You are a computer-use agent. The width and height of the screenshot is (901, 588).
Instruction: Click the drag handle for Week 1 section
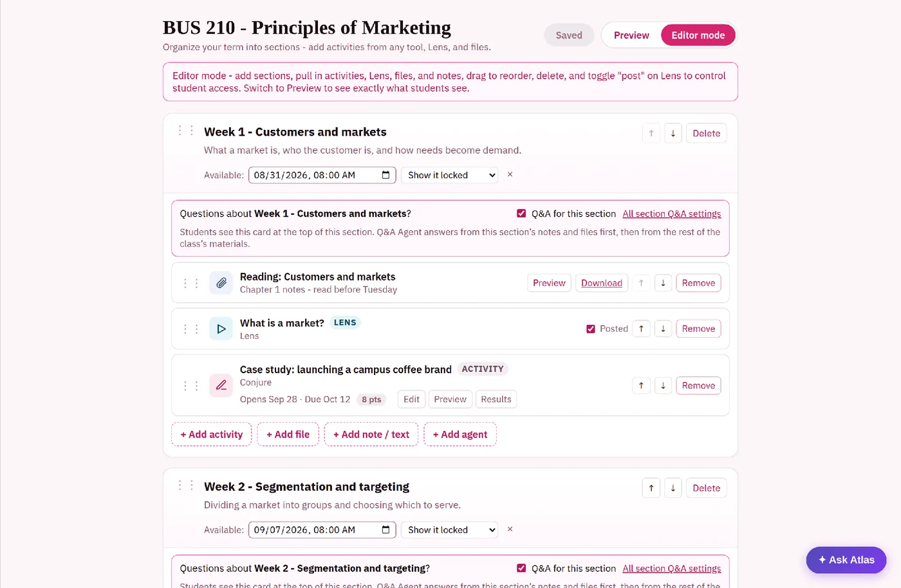coord(185,131)
